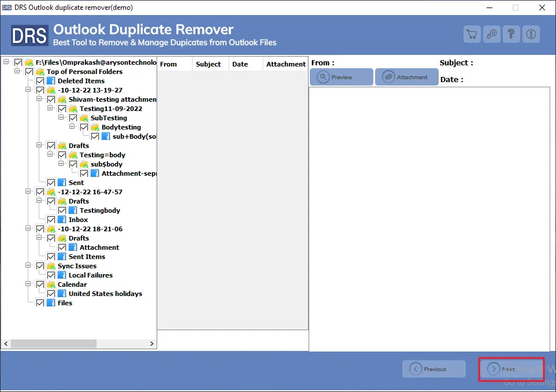This screenshot has width=556, height=392.
Task: Collapse the -10-12-22 18-21-06 node
Action: pyautogui.click(x=28, y=228)
